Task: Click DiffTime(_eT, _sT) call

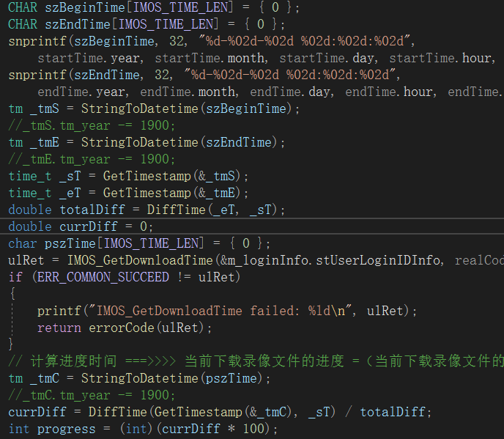Action: pyautogui.click(x=212, y=210)
